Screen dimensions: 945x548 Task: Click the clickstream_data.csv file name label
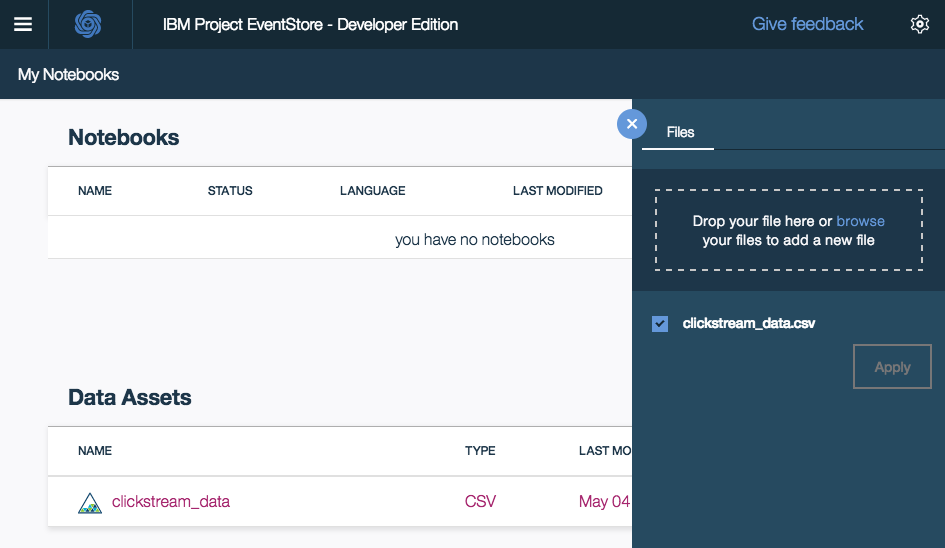pos(749,323)
